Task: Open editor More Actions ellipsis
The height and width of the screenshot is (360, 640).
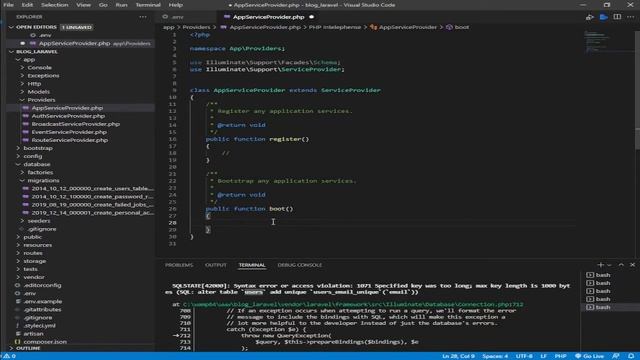Action: click(631, 17)
